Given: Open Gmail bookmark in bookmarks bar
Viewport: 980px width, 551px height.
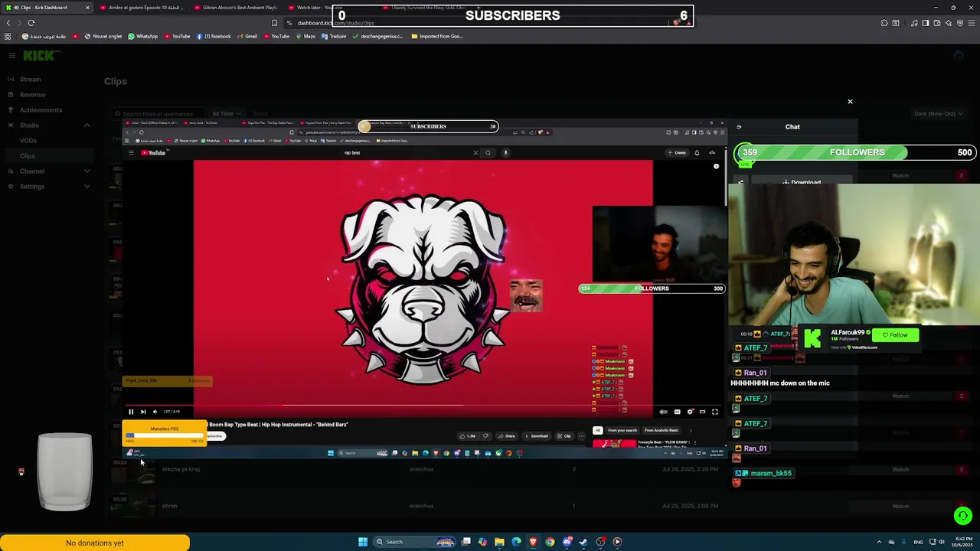Looking at the screenshot, I should pyautogui.click(x=247, y=37).
